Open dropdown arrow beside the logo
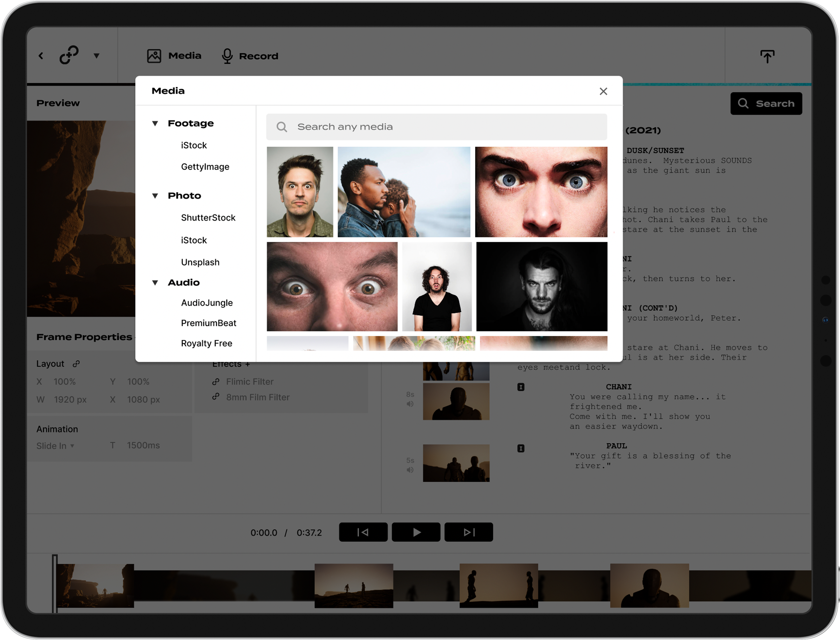 [97, 56]
